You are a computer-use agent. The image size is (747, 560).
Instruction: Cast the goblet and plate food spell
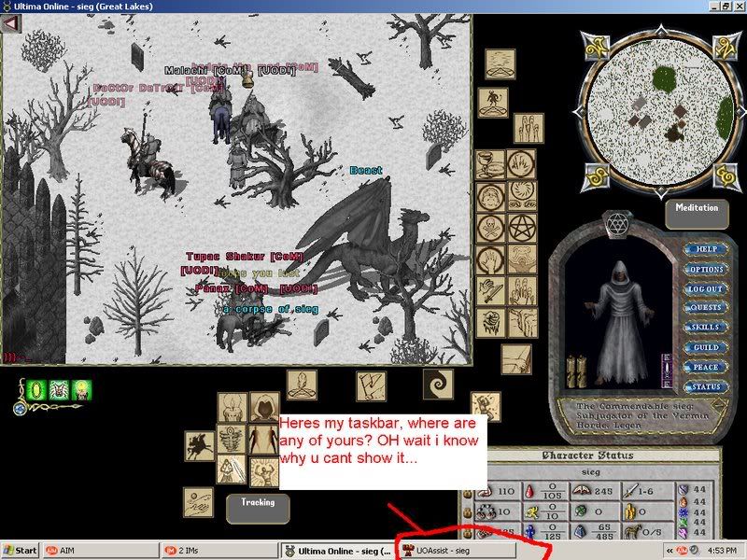491,164
